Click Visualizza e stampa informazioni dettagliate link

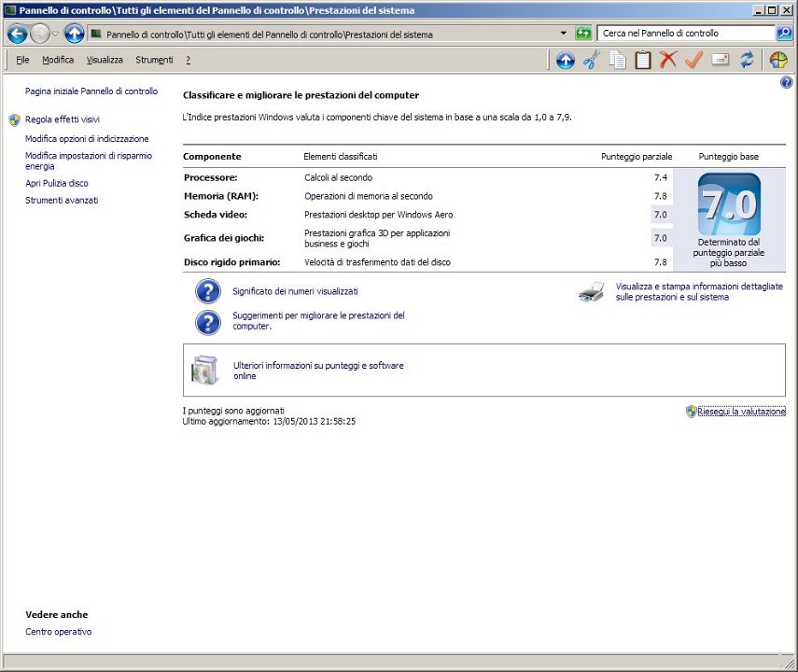click(x=699, y=292)
